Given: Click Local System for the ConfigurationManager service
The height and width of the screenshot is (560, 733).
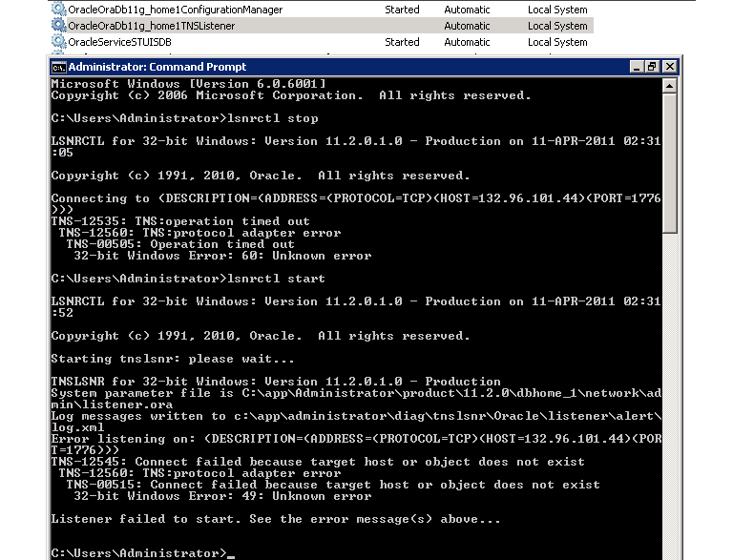Looking at the screenshot, I should [x=557, y=10].
